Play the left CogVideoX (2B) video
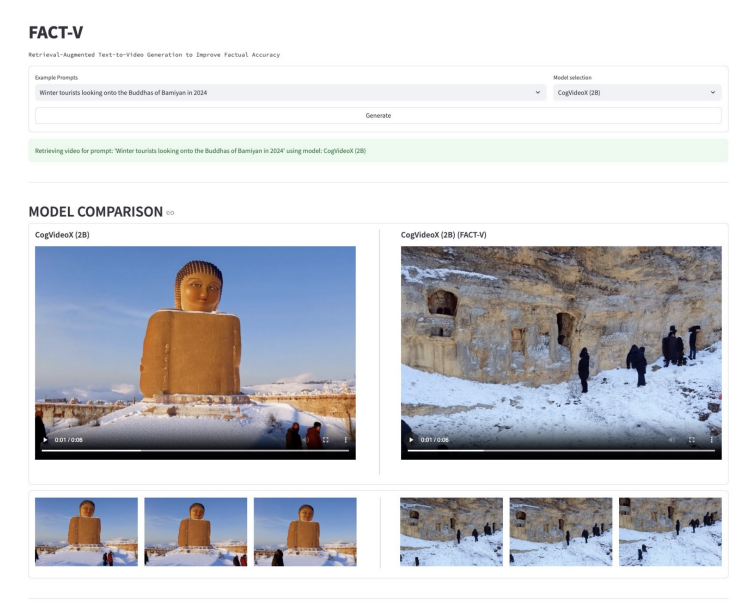756x612 pixels. coord(44,440)
